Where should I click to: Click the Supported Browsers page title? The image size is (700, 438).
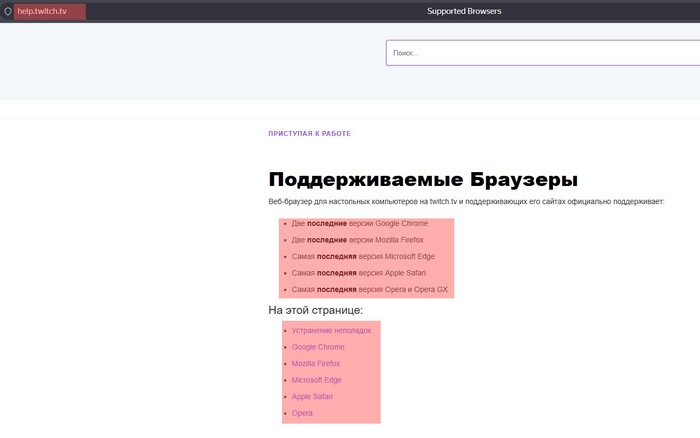(464, 12)
